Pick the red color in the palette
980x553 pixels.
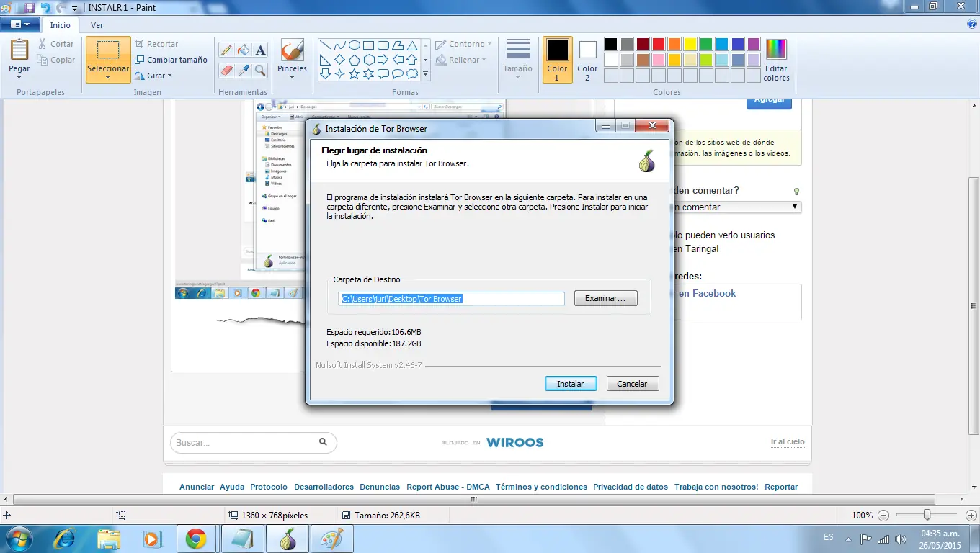coord(659,44)
